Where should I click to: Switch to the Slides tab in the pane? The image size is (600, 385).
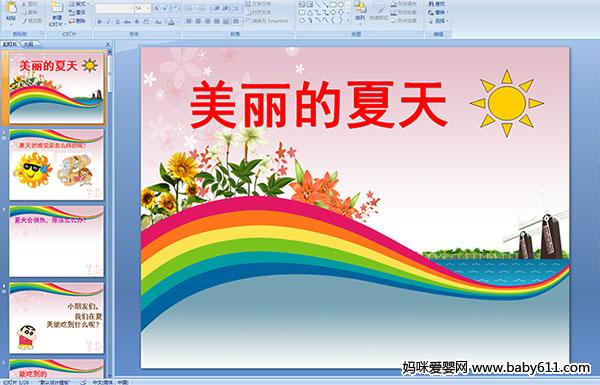(x=10, y=44)
